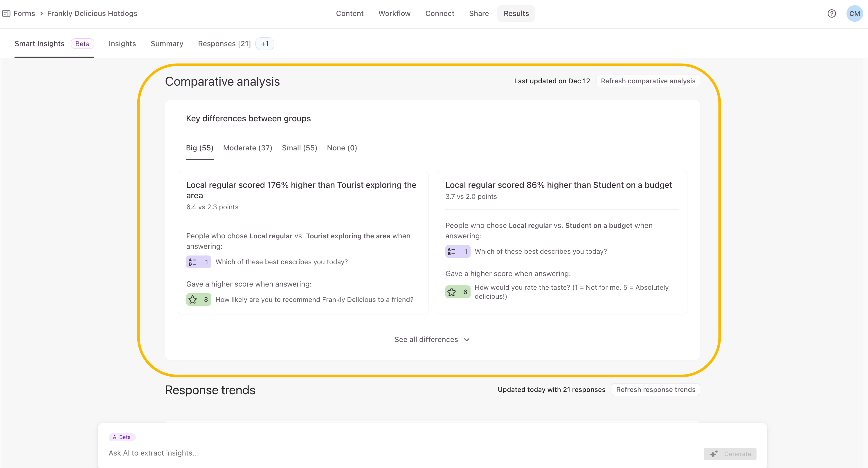Click the +1 responses badge
Viewport: 868px width, 468px height.
click(264, 44)
